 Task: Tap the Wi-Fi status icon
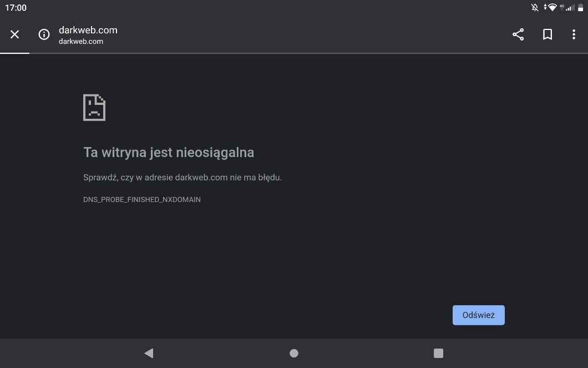coord(551,8)
